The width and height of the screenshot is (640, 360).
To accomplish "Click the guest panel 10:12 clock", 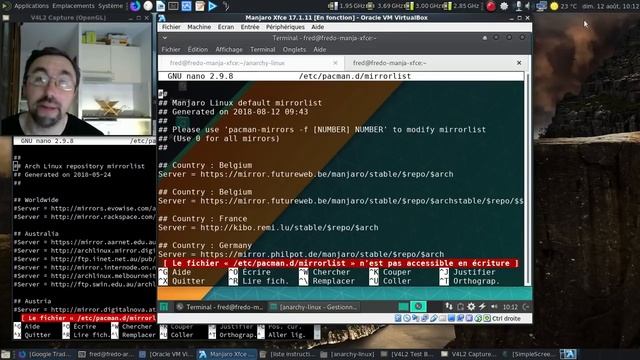I will (510, 307).
